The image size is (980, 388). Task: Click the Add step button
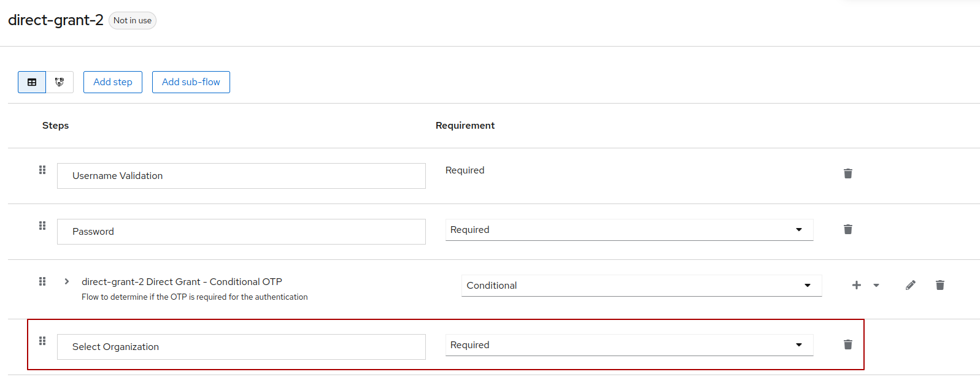113,82
